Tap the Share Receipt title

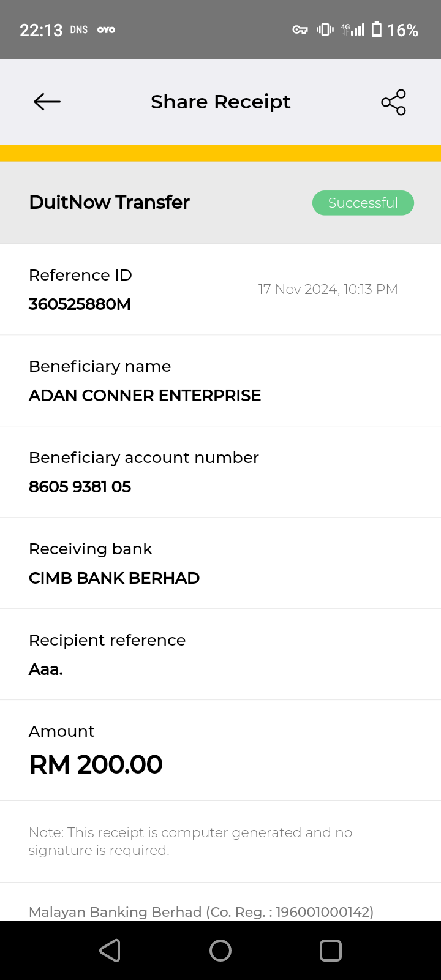[x=221, y=102]
